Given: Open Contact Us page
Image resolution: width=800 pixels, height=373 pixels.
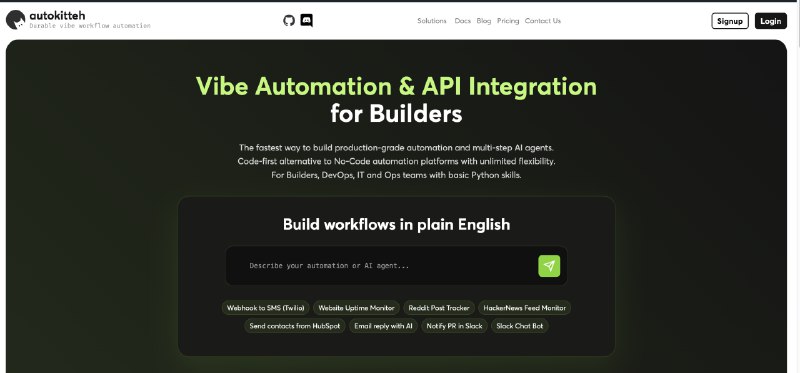Looking at the screenshot, I should 542,21.
